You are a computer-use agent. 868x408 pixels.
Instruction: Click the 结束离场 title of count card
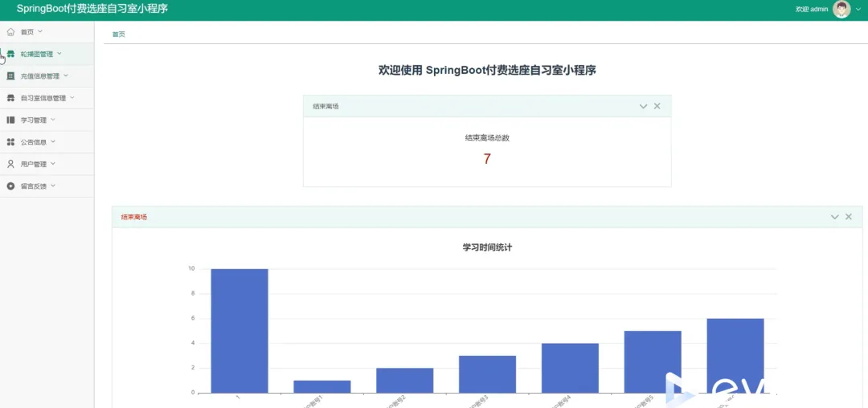[x=325, y=106]
